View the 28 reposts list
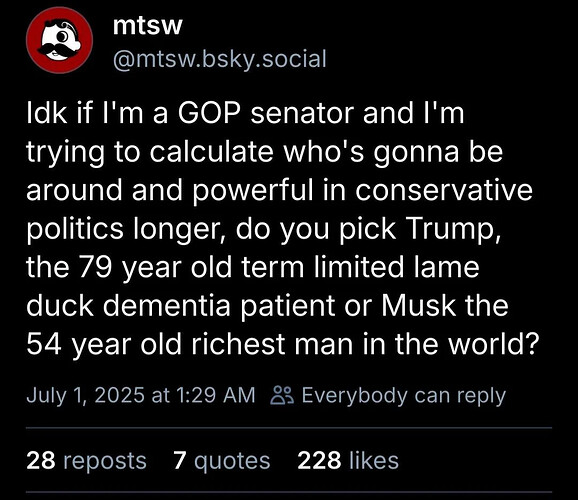Screen dimensions: 578x500 click(86, 461)
